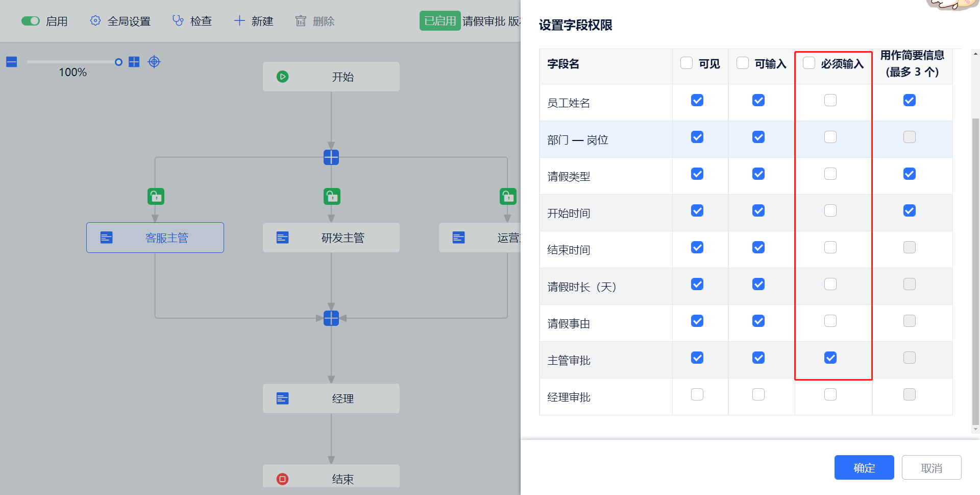Click the 全局设置 gear icon
Viewport: 980px width, 495px height.
95,21
